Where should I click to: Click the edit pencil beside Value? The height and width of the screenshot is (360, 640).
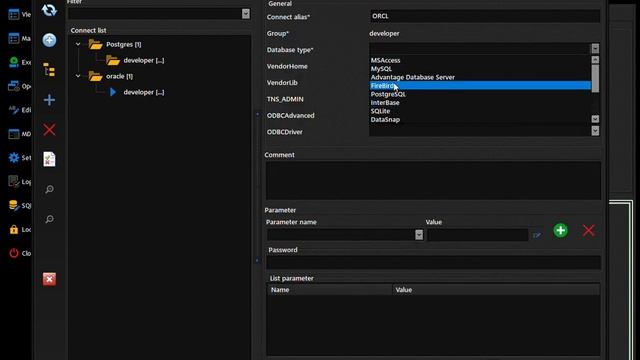click(537, 235)
